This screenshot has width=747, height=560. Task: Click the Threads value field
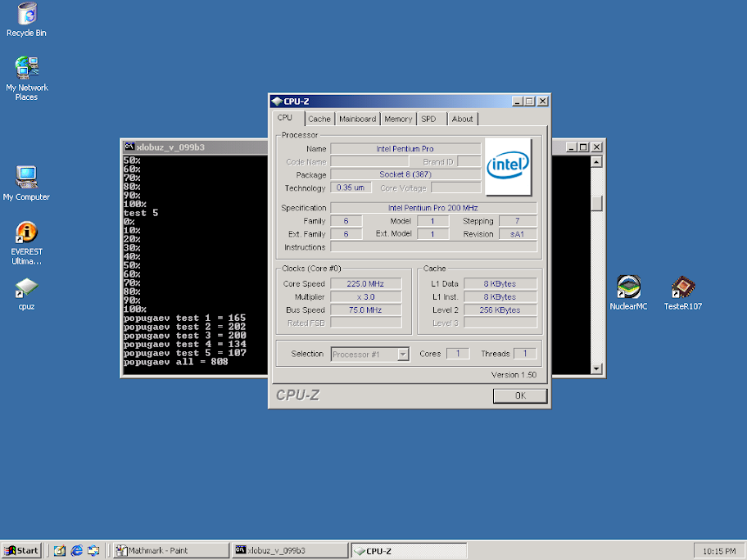point(525,354)
